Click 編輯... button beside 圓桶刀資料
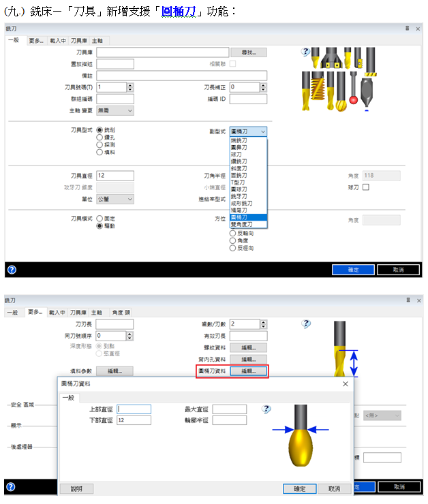Image resolution: width=428 pixels, height=504 pixels. click(x=248, y=371)
